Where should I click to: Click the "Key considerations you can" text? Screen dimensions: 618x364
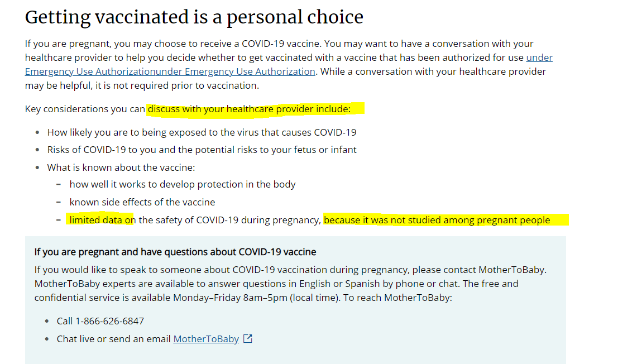(x=85, y=109)
